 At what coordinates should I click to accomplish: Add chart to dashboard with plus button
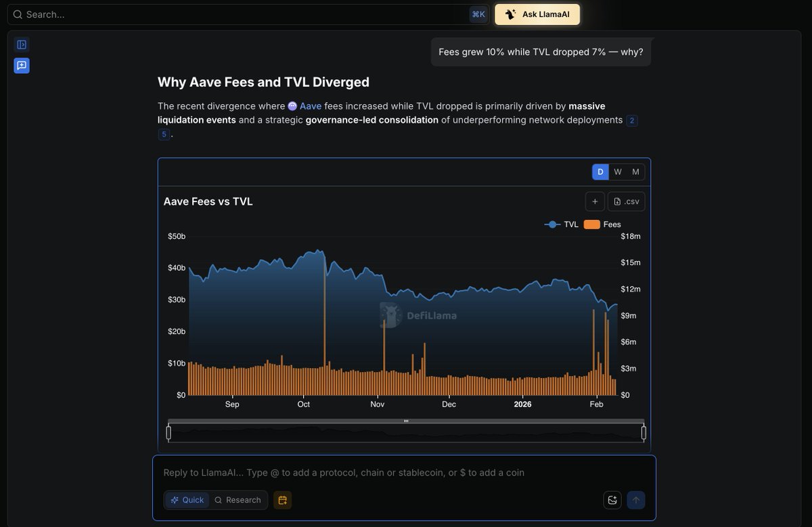point(595,202)
